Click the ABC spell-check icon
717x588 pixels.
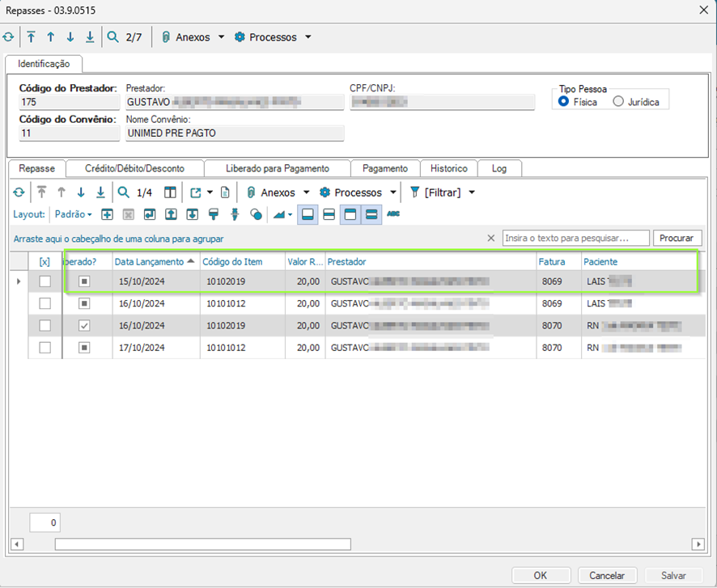coord(393,214)
